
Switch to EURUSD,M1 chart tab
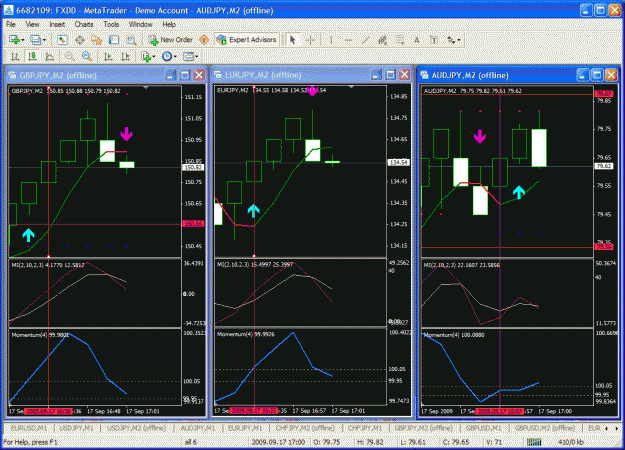coord(29,428)
